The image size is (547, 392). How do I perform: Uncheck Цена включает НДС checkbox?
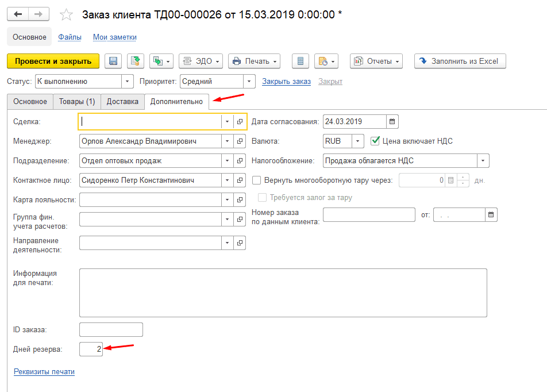(x=376, y=141)
